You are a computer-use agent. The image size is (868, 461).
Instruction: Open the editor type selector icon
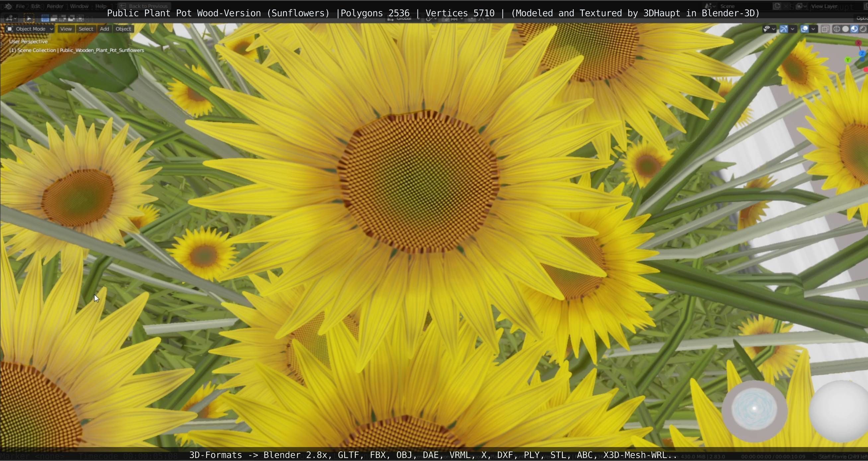[x=11, y=19]
